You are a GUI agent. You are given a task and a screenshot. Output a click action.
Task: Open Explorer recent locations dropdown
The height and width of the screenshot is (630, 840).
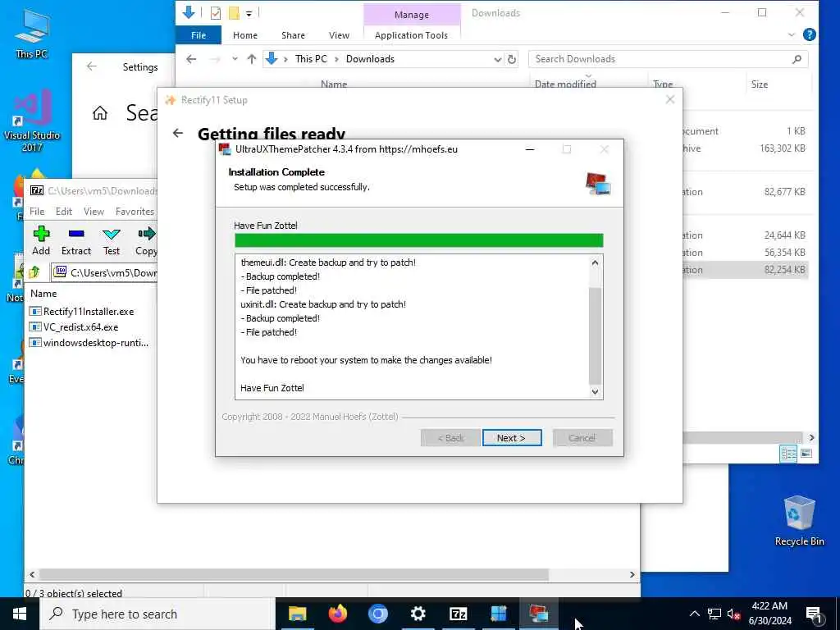click(x=235, y=59)
